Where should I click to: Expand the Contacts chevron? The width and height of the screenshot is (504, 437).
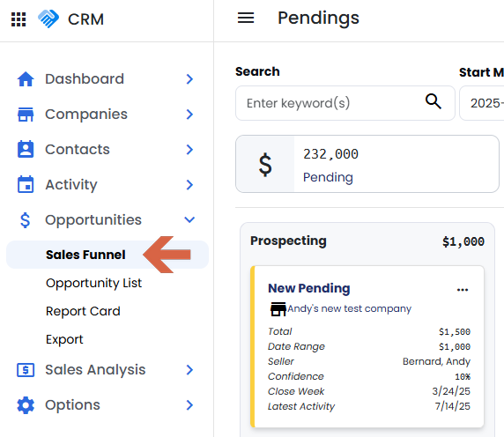(x=189, y=150)
